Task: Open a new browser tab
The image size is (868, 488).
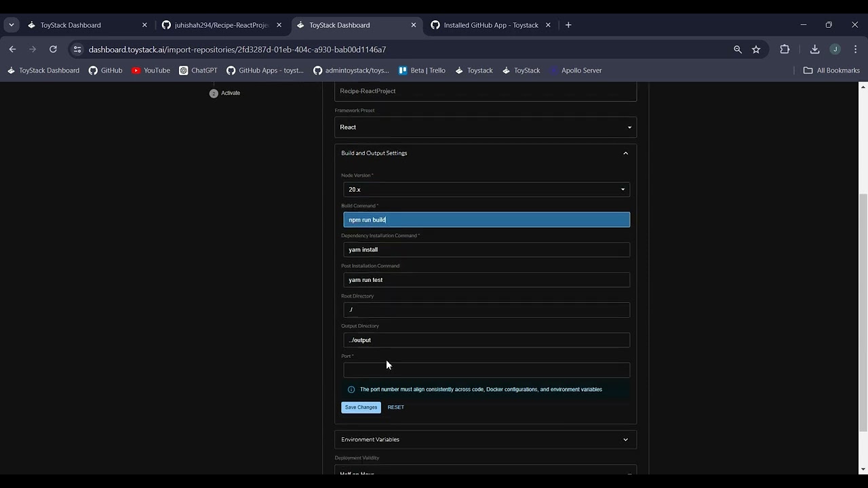Action: click(568, 25)
